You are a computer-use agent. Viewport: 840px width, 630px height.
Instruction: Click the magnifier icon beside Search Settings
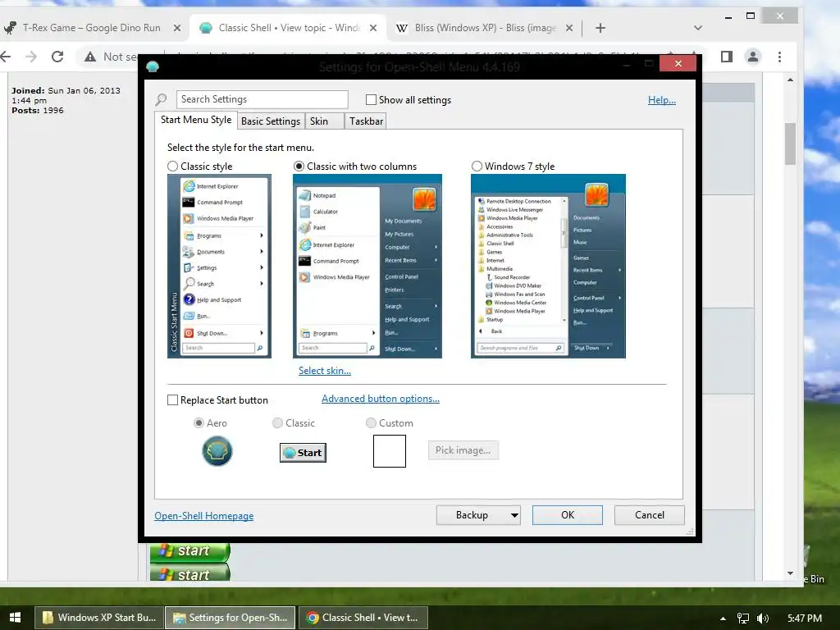pos(161,99)
